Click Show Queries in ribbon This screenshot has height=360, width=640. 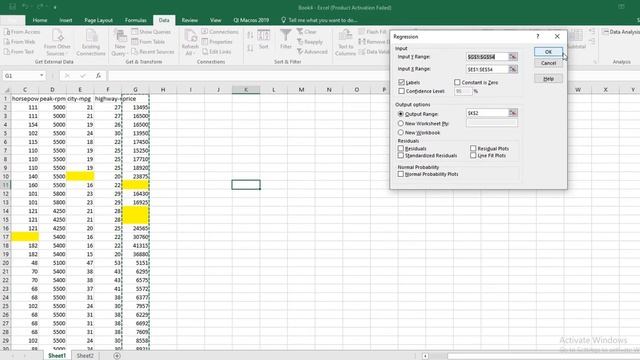click(x=151, y=32)
